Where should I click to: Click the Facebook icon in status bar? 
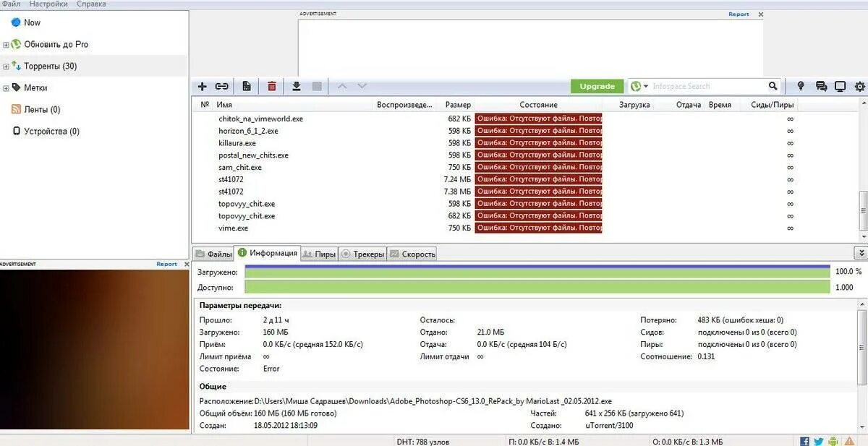tap(804, 441)
